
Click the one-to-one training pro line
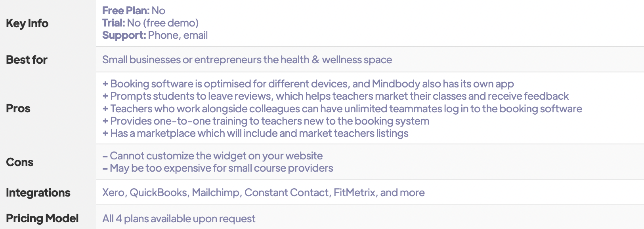coord(266,121)
